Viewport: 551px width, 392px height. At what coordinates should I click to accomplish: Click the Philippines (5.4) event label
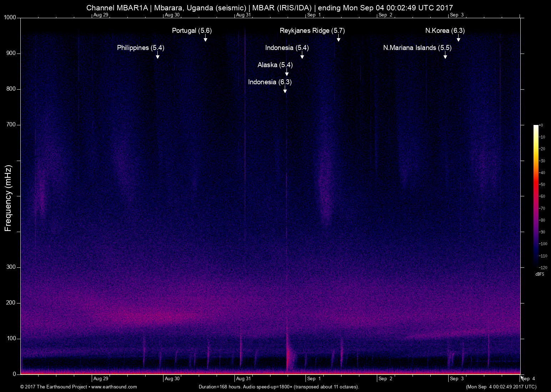(140, 48)
